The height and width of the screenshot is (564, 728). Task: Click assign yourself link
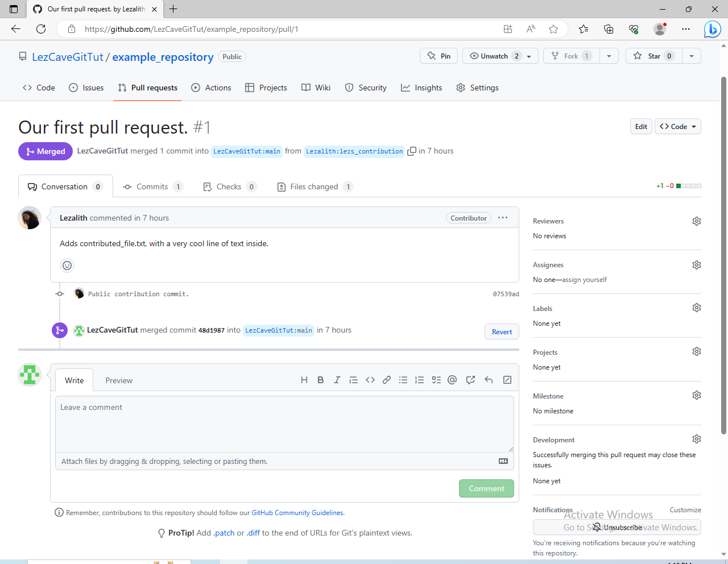click(584, 280)
